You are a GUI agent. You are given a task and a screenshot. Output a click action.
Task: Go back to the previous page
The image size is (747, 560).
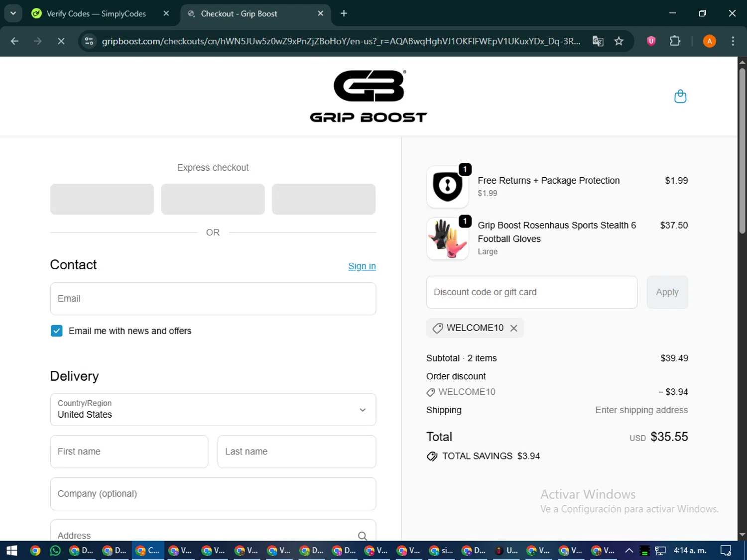tap(14, 41)
